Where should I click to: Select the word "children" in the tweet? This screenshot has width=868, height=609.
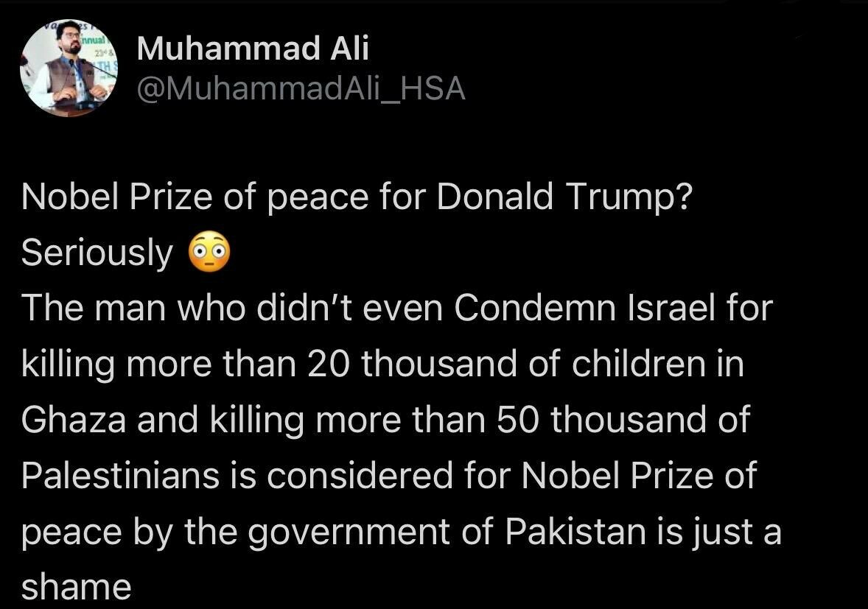pos(638,364)
